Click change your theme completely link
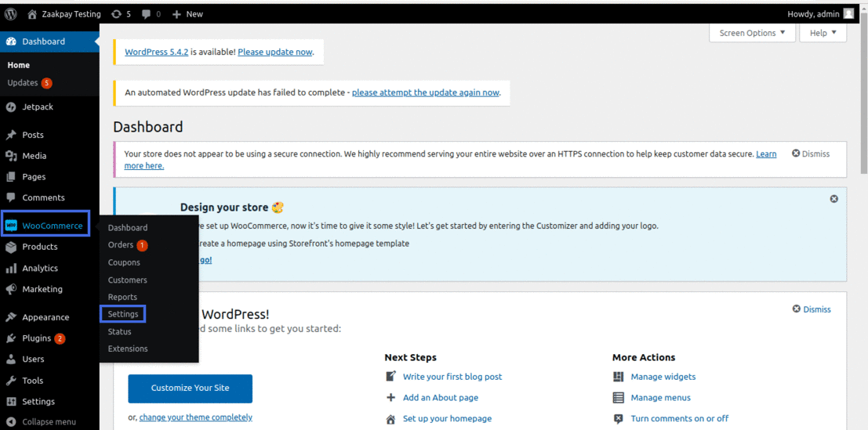The height and width of the screenshot is (430, 868). point(196,417)
